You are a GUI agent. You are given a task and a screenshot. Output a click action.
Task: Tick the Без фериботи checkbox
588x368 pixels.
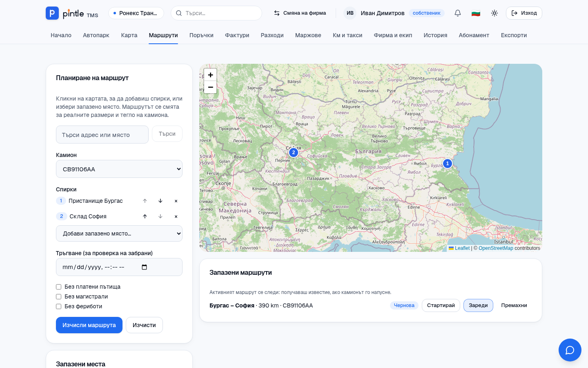pyautogui.click(x=59, y=306)
